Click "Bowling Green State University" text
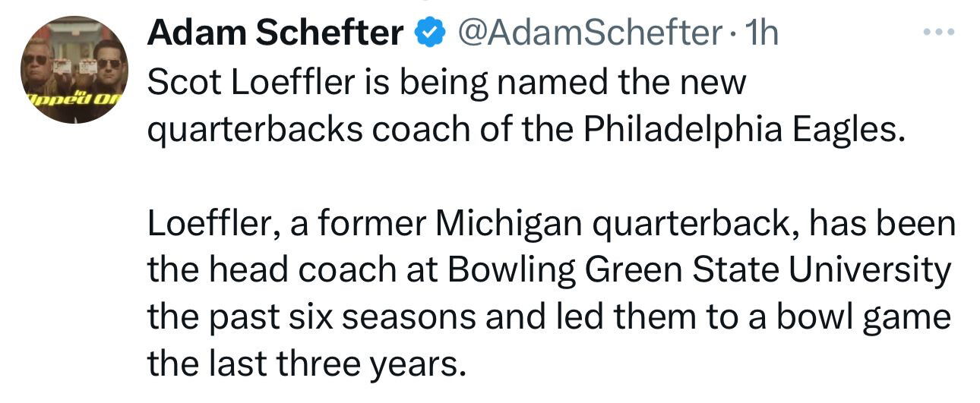This screenshot has height=403, width=980. [700, 271]
